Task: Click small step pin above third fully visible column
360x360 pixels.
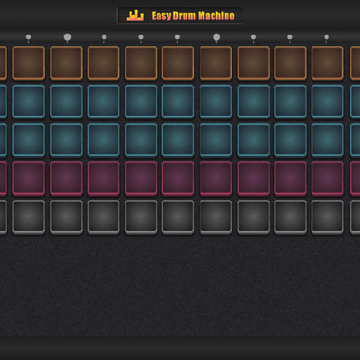Action: click(104, 38)
